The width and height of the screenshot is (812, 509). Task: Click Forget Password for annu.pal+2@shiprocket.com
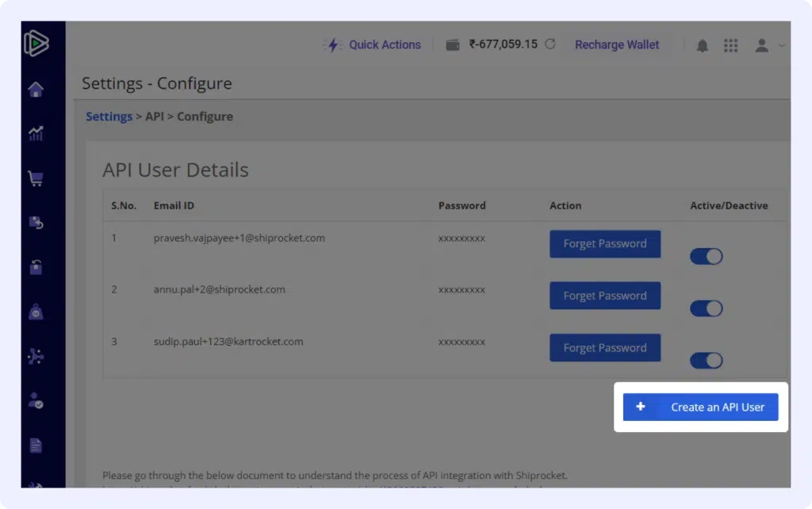(604, 296)
